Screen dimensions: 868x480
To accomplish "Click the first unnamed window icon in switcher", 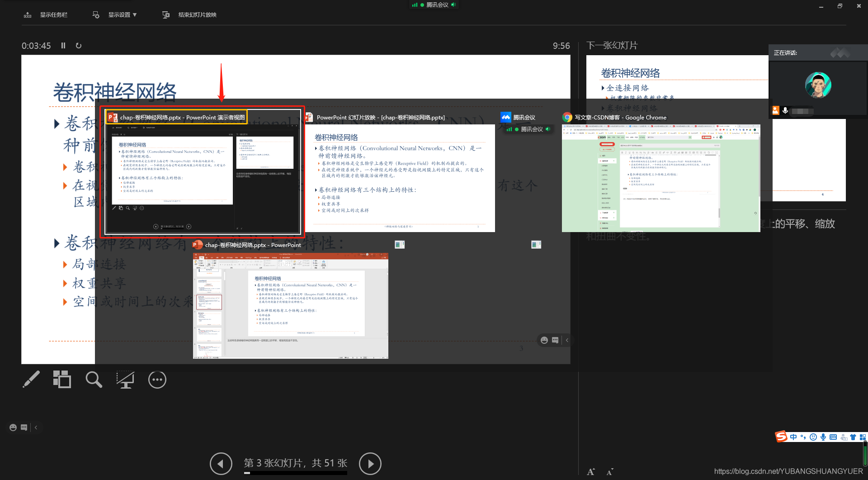I will [x=400, y=245].
